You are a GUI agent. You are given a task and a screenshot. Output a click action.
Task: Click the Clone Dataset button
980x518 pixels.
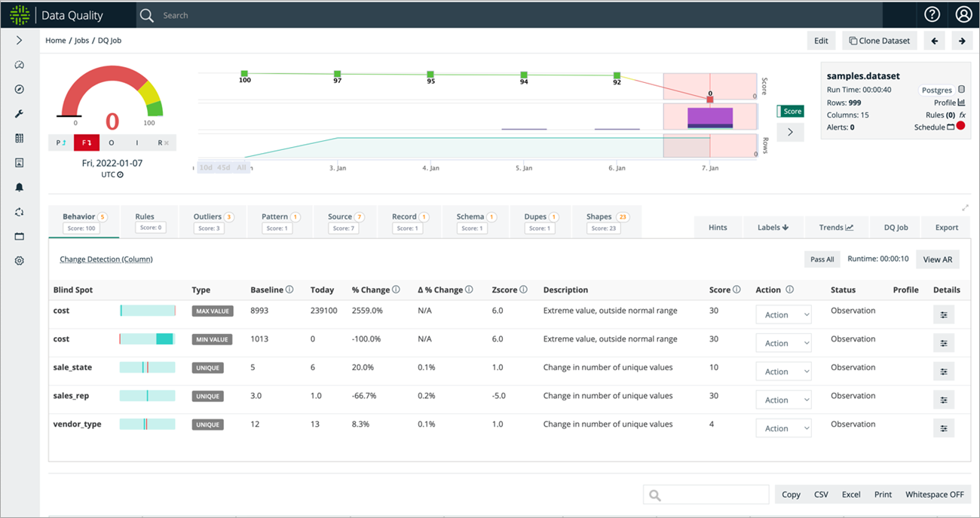[879, 41]
